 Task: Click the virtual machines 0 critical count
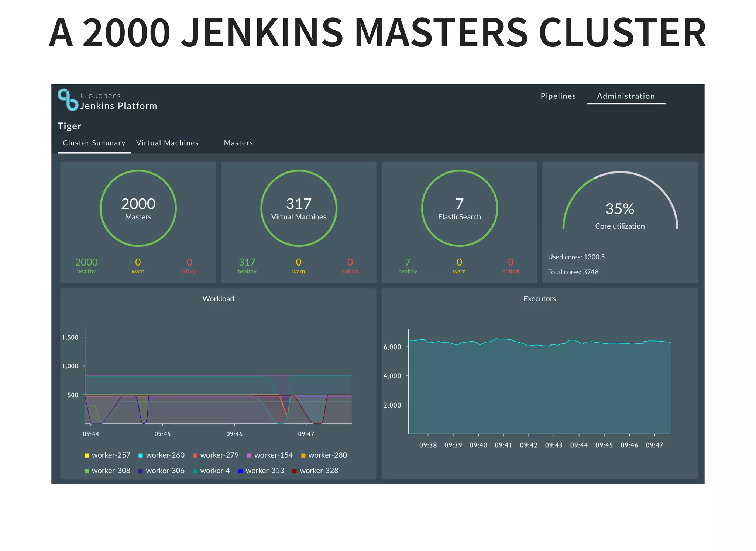click(x=350, y=266)
